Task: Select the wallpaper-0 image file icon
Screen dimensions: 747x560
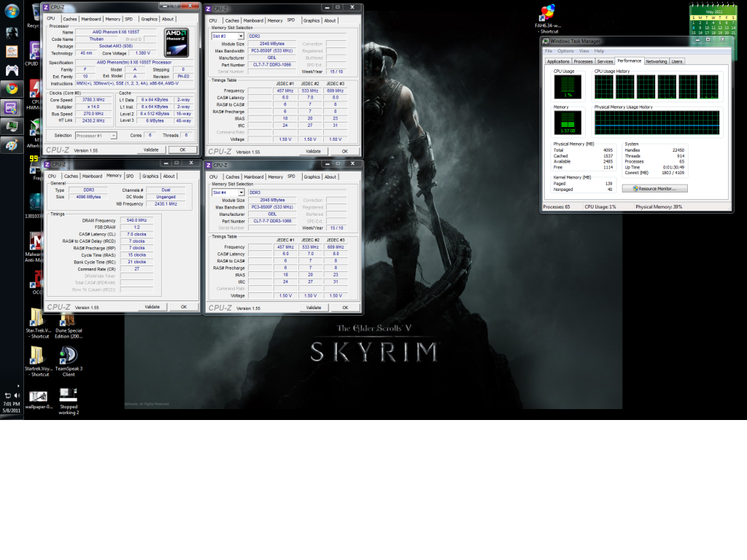Action: click(38, 400)
